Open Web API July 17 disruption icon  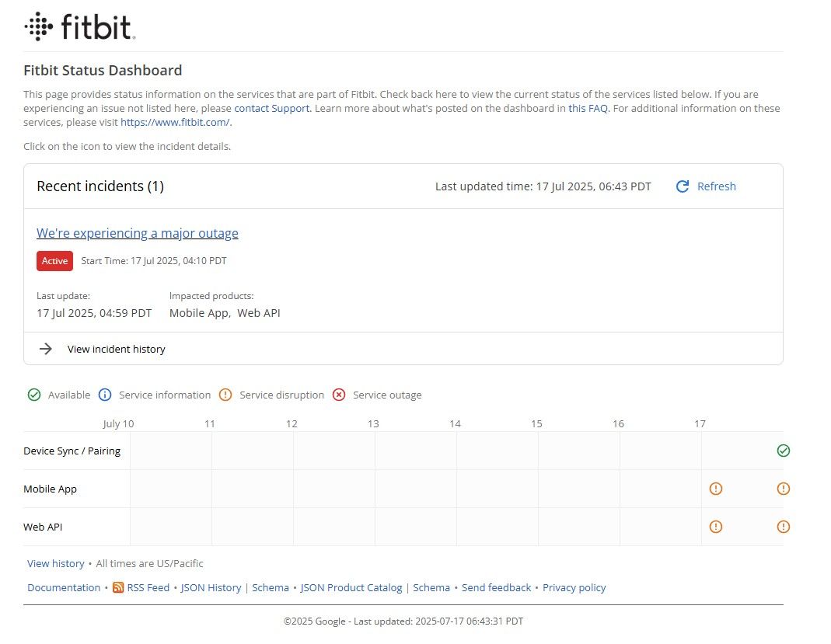716,527
